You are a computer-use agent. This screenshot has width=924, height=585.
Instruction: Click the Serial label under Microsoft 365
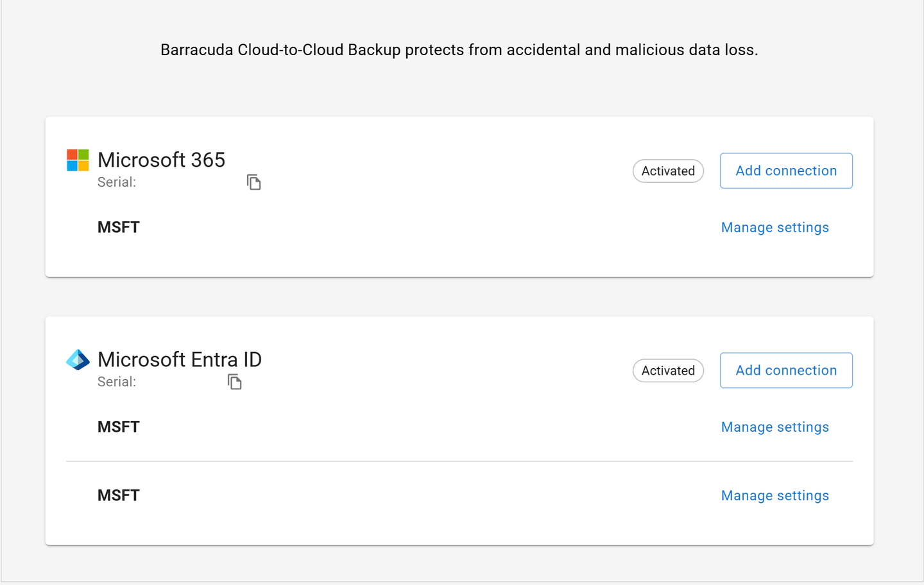pos(117,183)
